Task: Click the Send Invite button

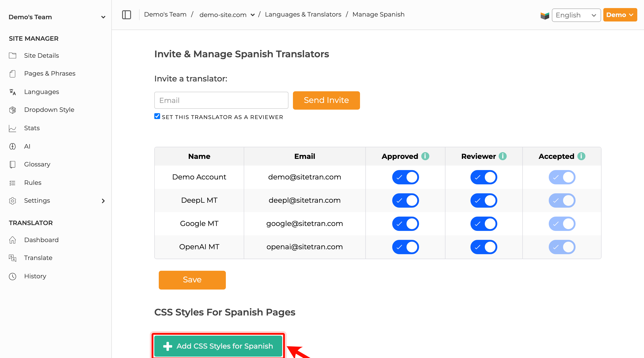Action: (x=326, y=100)
